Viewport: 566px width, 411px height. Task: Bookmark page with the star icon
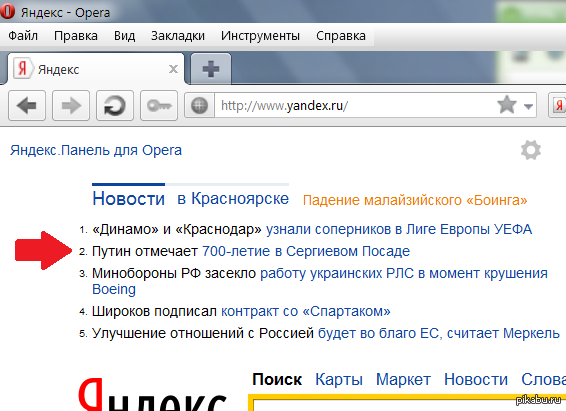507,105
